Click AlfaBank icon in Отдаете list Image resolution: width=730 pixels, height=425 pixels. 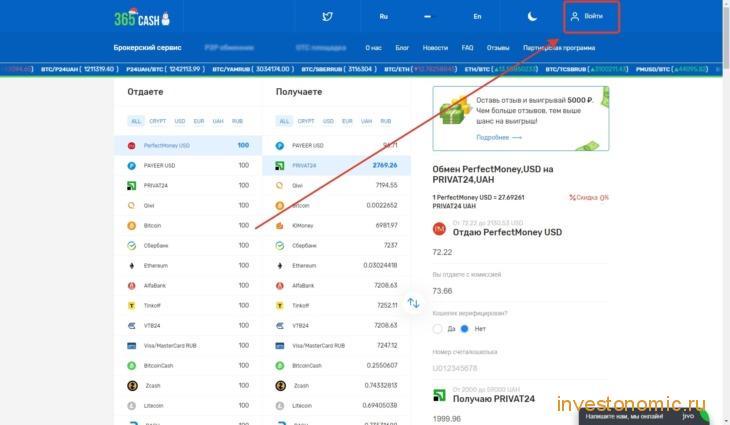(132, 286)
